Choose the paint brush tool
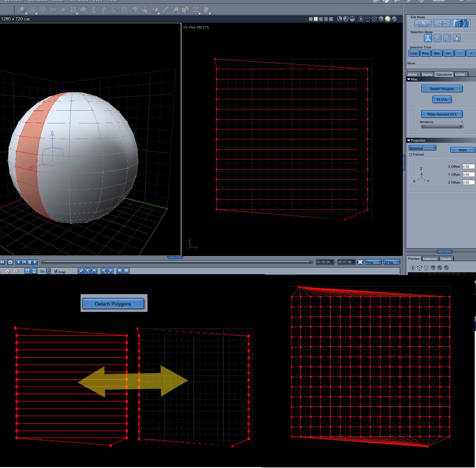Image resolution: width=476 pixels, height=468 pixels. point(165,10)
